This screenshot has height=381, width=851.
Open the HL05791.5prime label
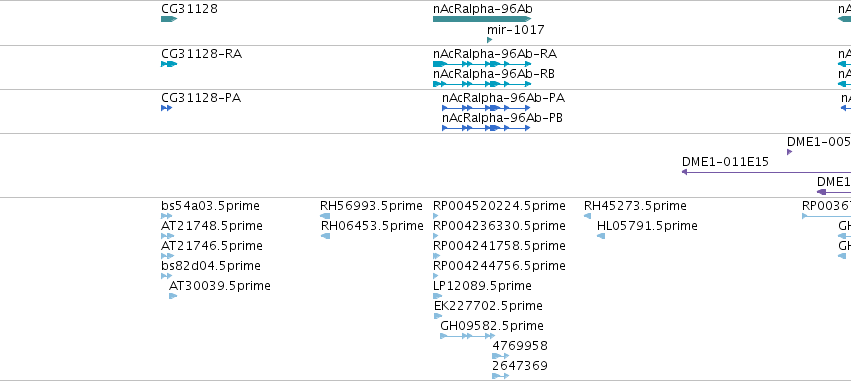point(647,225)
